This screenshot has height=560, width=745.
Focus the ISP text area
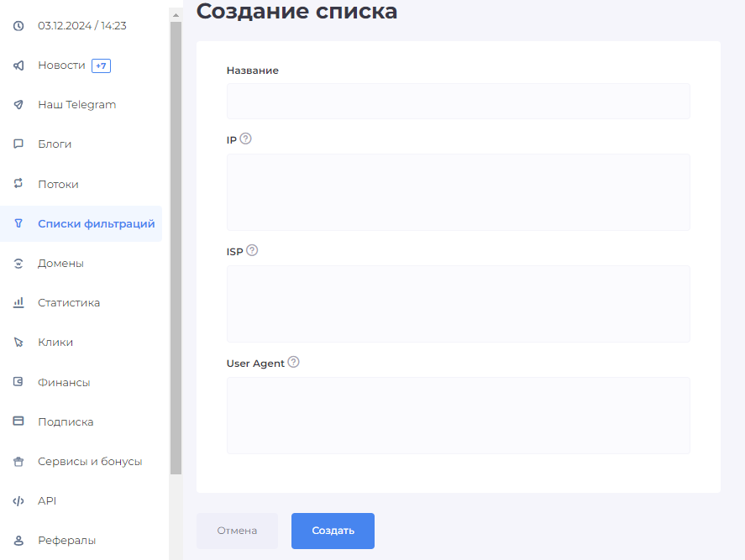(x=459, y=304)
